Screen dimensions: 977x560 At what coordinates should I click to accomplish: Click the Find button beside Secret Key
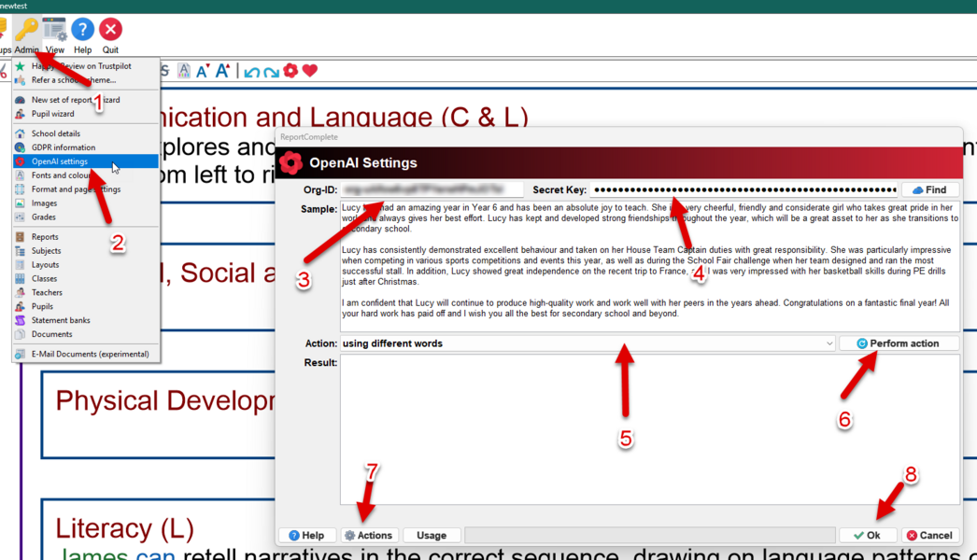(929, 189)
